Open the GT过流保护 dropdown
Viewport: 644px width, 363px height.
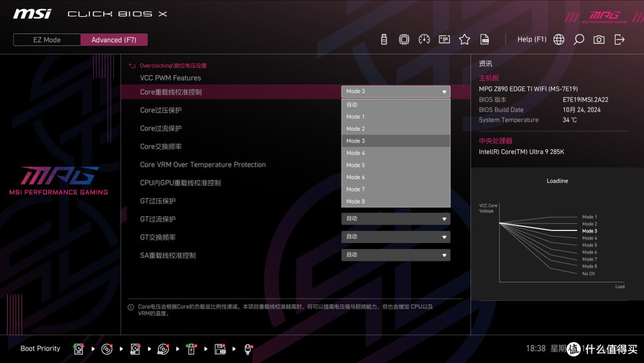tap(396, 219)
